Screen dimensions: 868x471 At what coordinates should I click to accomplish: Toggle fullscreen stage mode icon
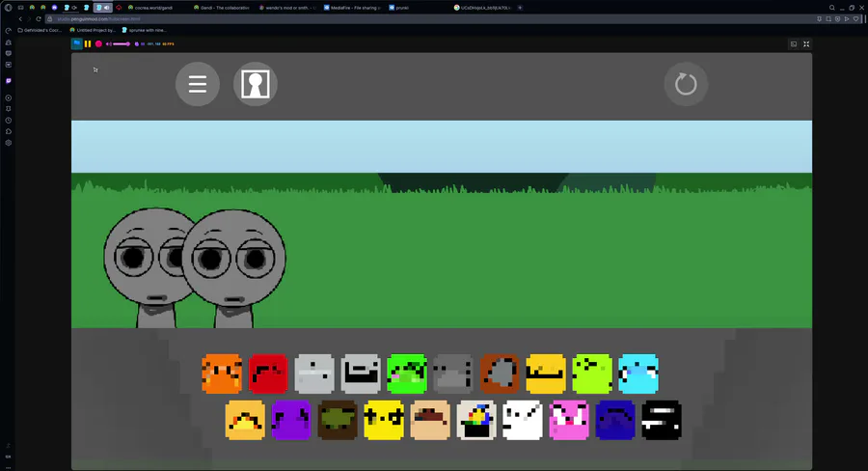pos(806,43)
